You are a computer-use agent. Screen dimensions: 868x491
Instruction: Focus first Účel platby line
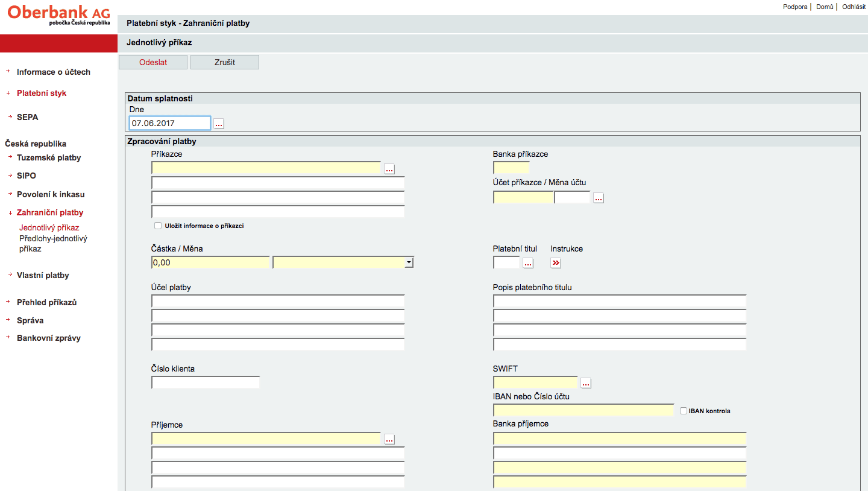point(278,302)
